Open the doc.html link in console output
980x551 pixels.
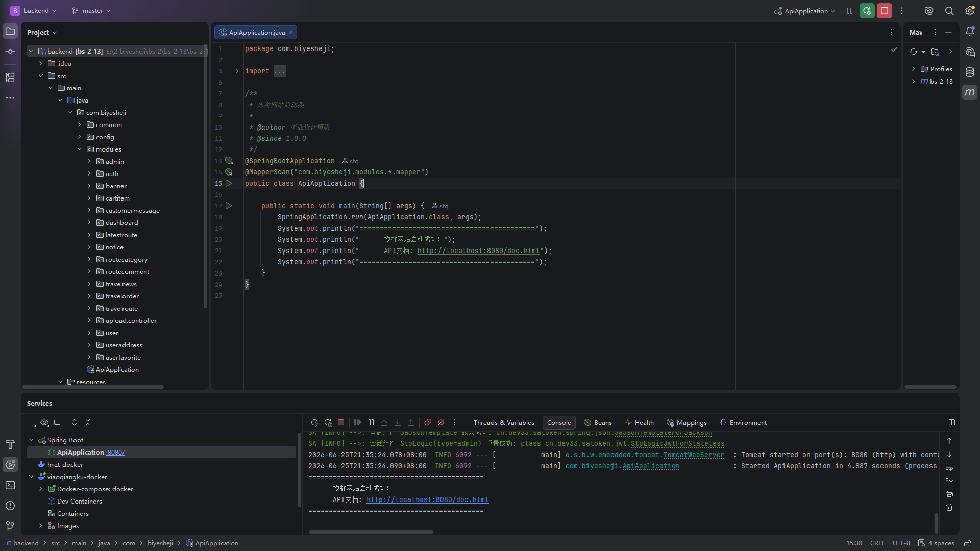tap(427, 499)
